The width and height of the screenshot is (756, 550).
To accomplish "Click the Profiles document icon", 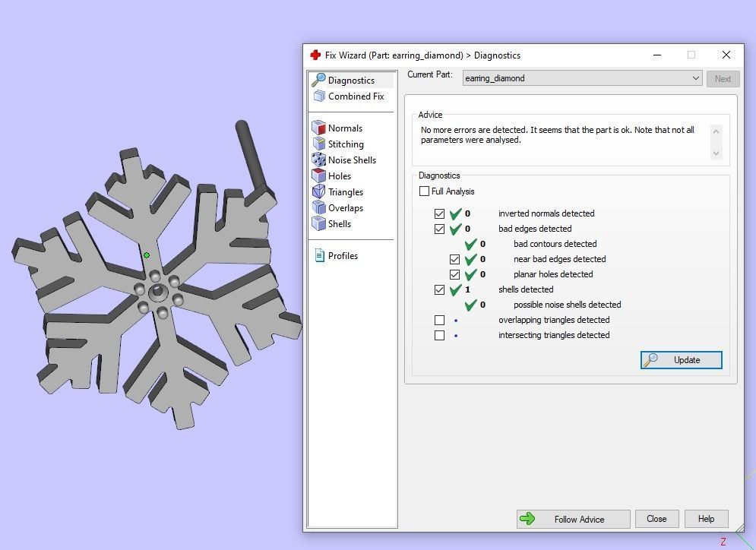I will [319, 255].
